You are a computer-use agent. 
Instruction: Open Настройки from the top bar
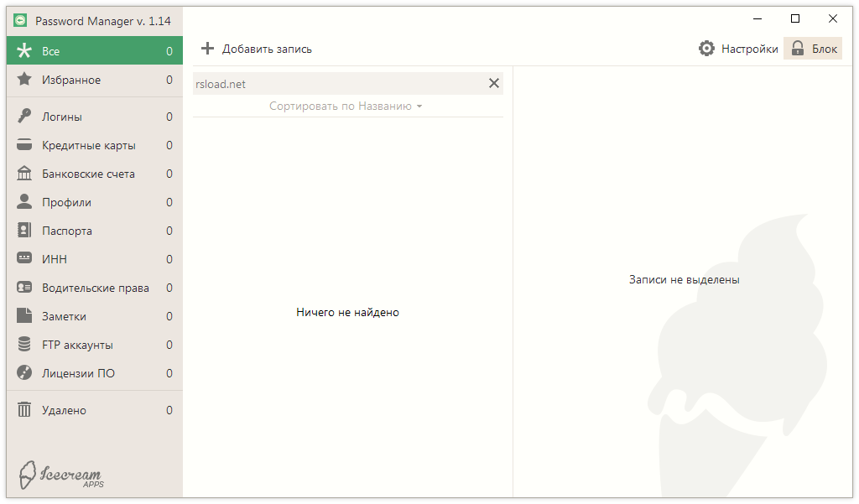(749, 49)
